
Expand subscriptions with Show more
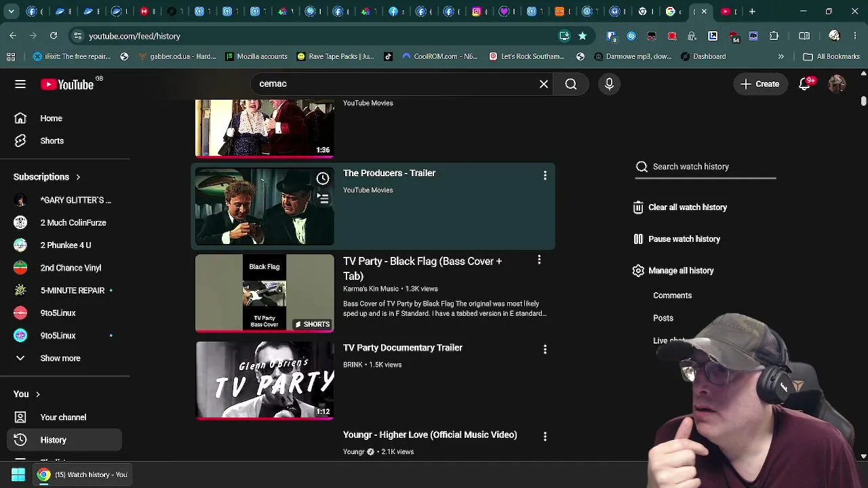pyautogui.click(x=65, y=358)
